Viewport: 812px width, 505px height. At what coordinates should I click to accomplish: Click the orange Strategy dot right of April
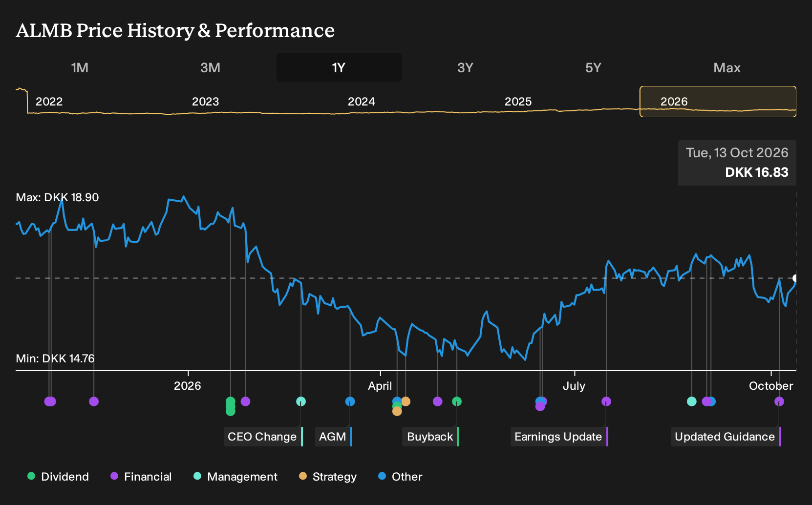click(406, 401)
